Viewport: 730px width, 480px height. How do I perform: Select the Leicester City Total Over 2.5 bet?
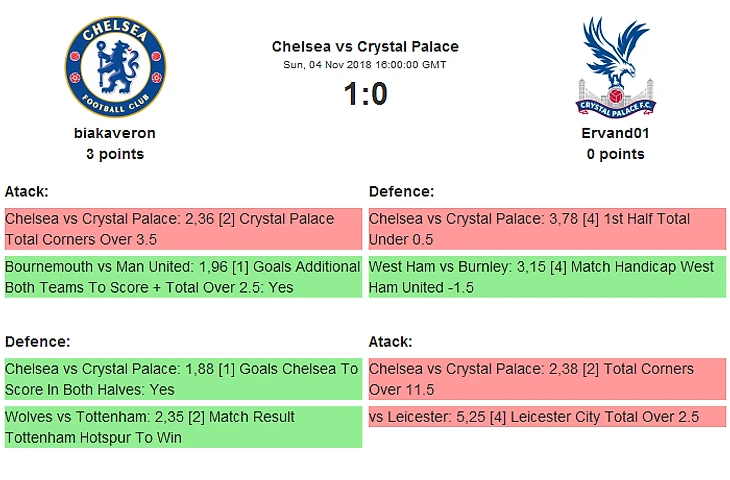[547, 417]
